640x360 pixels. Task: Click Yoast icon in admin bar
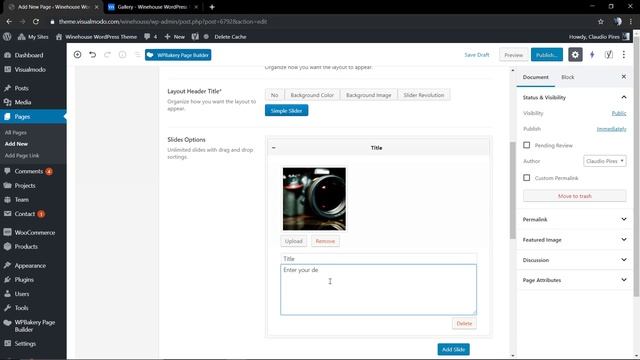(195, 36)
